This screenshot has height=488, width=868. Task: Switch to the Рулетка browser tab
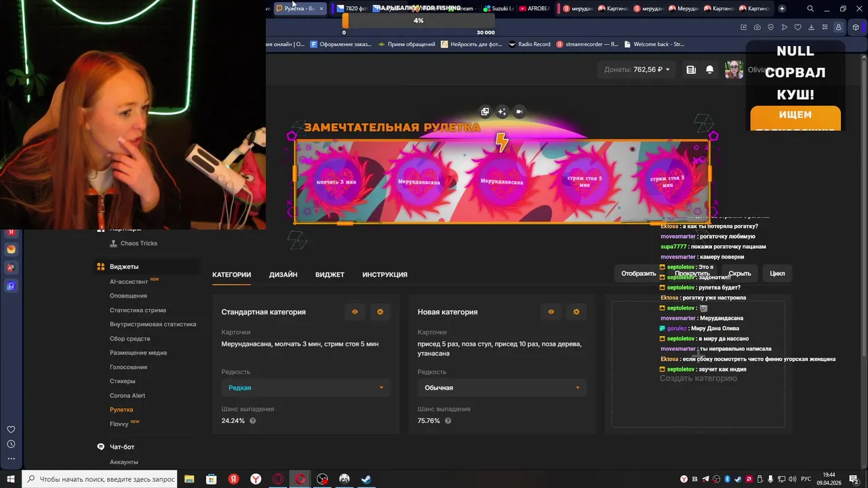click(x=300, y=8)
